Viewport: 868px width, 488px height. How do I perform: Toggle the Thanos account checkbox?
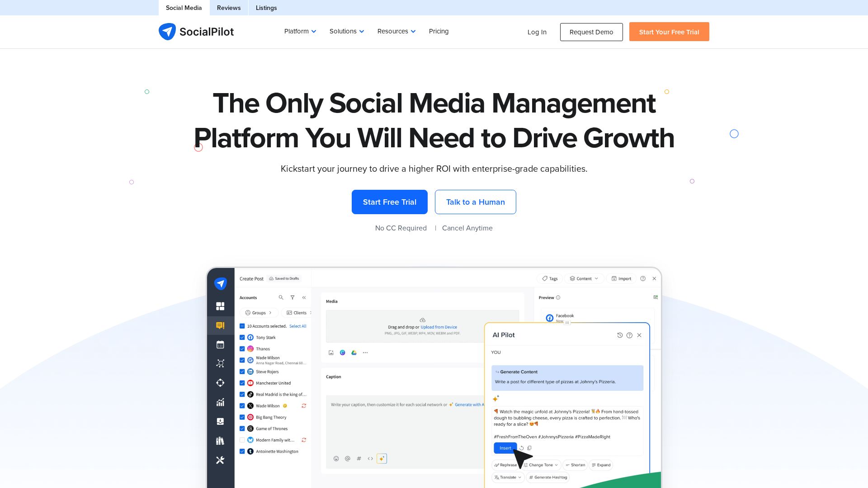coord(242,349)
